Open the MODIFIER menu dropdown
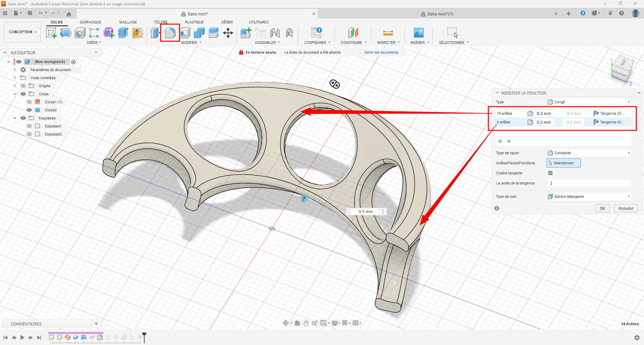The image size is (644, 345). (192, 43)
